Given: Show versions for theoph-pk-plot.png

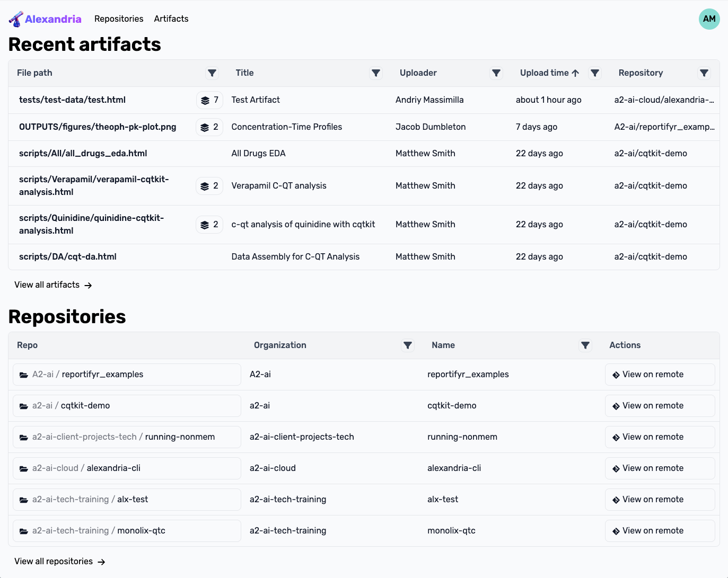Looking at the screenshot, I should pos(209,127).
